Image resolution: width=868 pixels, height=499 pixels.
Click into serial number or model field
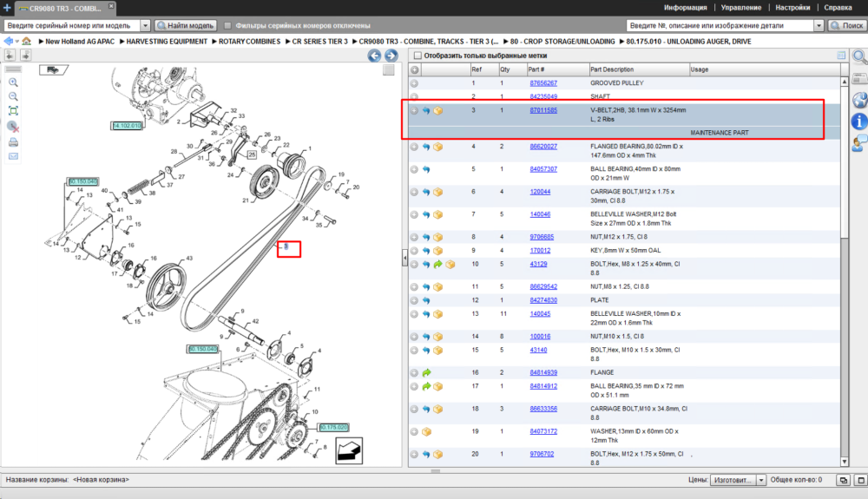(72, 25)
